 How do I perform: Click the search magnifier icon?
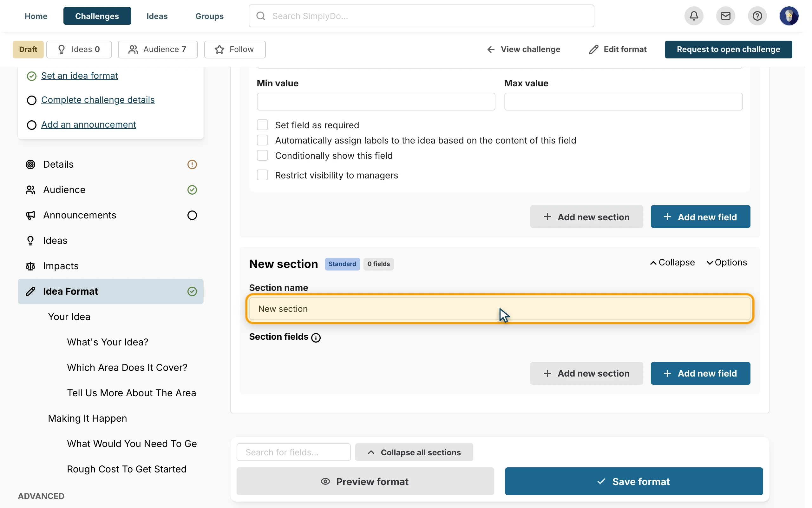point(261,16)
